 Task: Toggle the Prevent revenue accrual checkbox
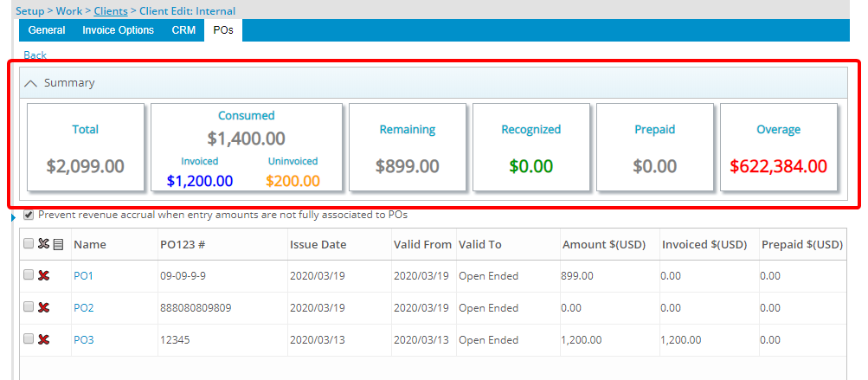coord(29,215)
